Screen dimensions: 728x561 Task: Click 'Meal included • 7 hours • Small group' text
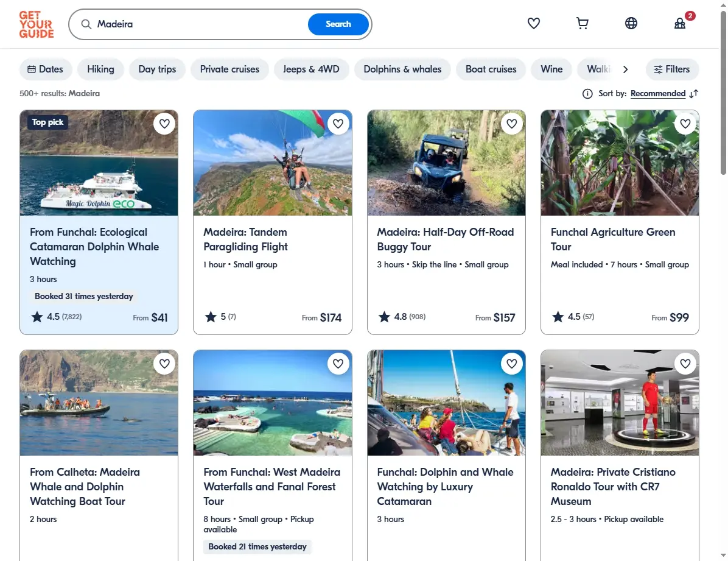(x=620, y=264)
